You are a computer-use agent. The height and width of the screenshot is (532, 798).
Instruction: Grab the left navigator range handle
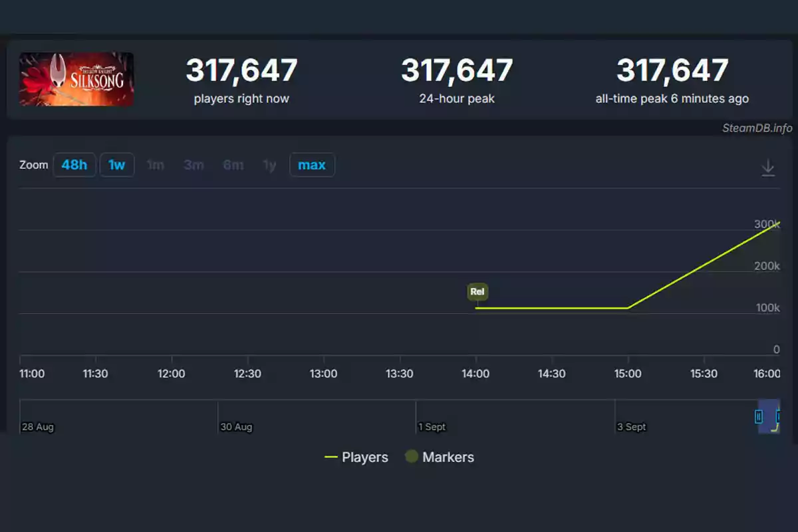759,416
